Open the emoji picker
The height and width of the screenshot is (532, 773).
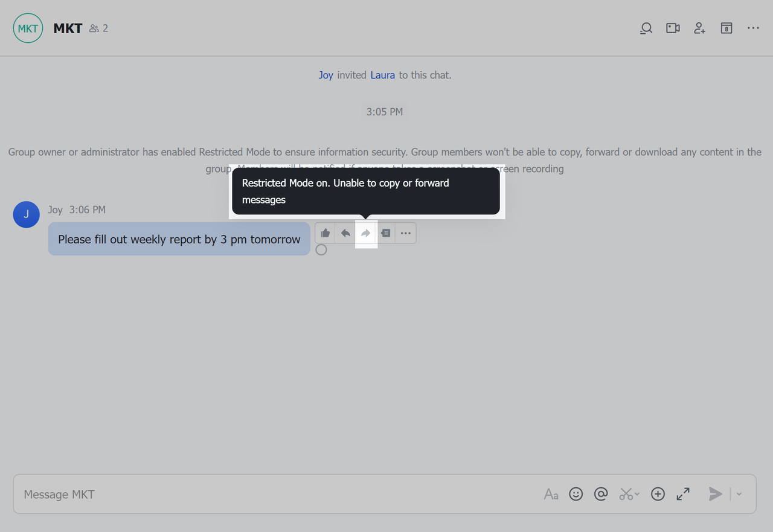pyautogui.click(x=576, y=494)
